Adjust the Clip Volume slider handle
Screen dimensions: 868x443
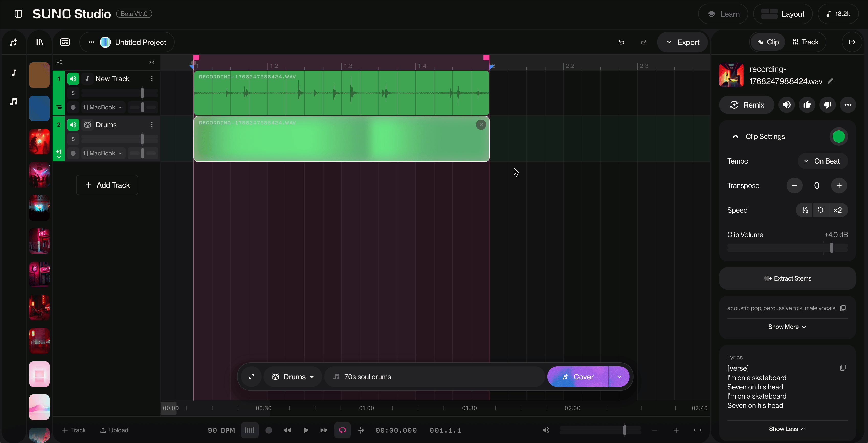tap(832, 248)
